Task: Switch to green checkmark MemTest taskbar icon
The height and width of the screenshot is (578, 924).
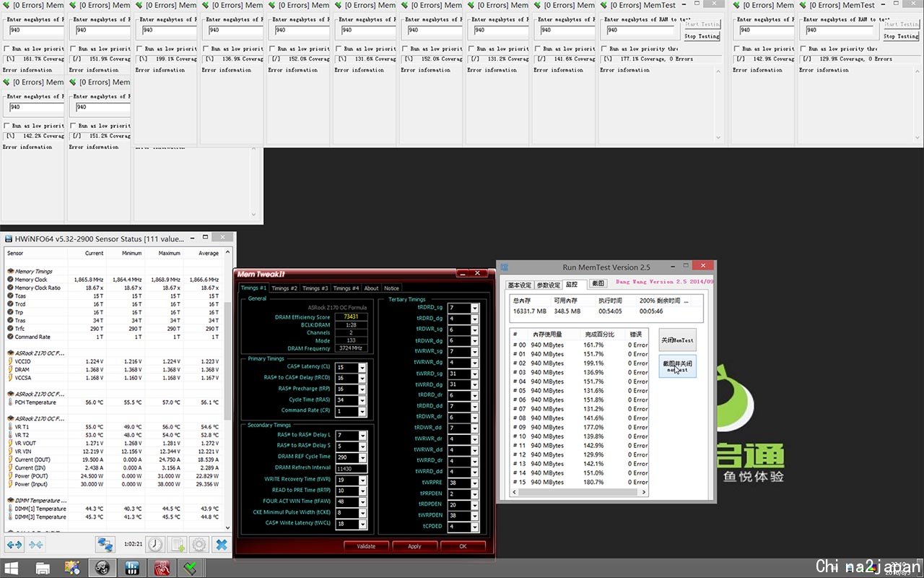Action: pos(191,568)
